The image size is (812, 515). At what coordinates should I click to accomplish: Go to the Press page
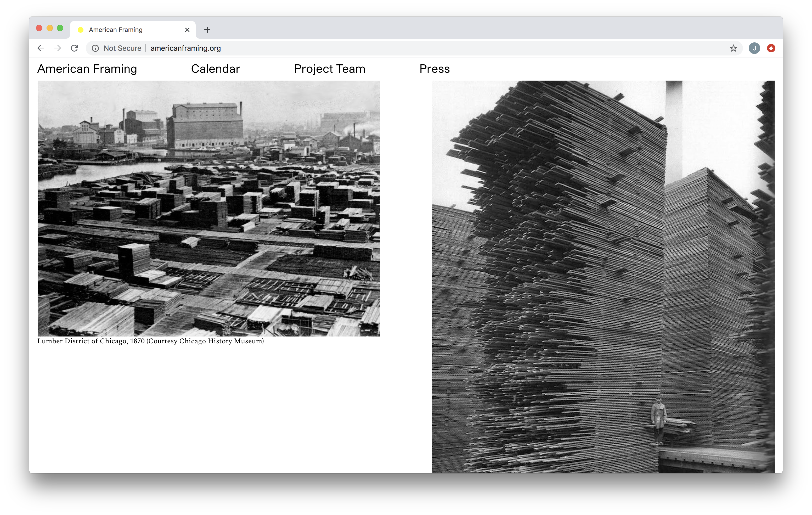click(x=434, y=69)
